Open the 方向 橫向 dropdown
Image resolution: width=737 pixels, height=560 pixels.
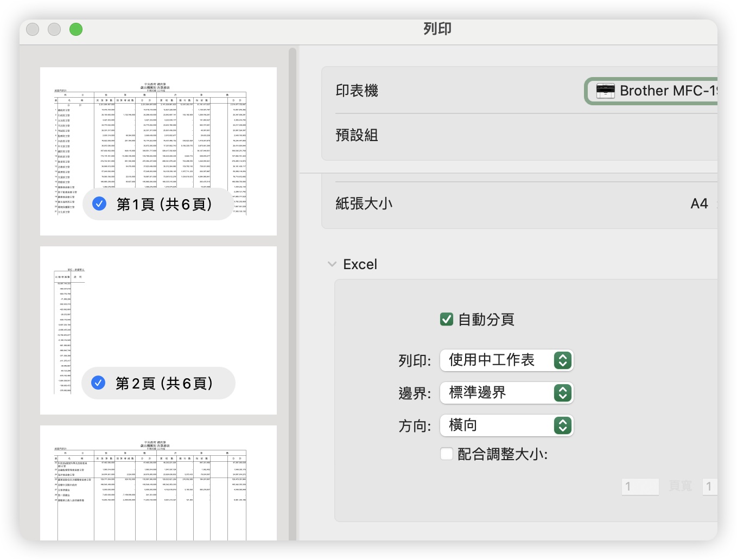click(x=507, y=425)
